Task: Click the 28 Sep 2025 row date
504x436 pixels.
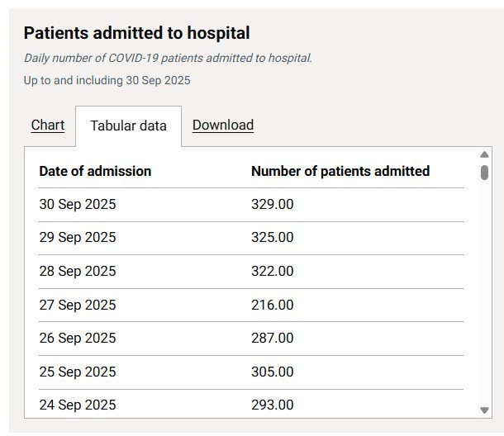Action: [78, 271]
